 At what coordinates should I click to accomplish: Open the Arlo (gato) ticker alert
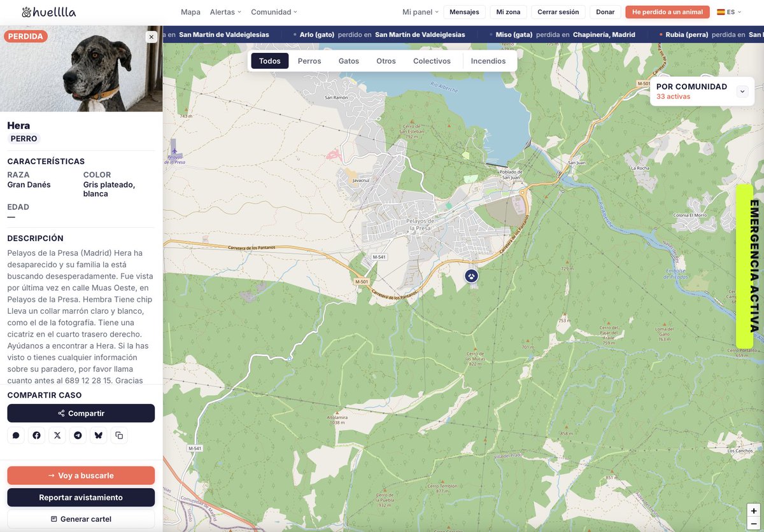tap(382, 34)
